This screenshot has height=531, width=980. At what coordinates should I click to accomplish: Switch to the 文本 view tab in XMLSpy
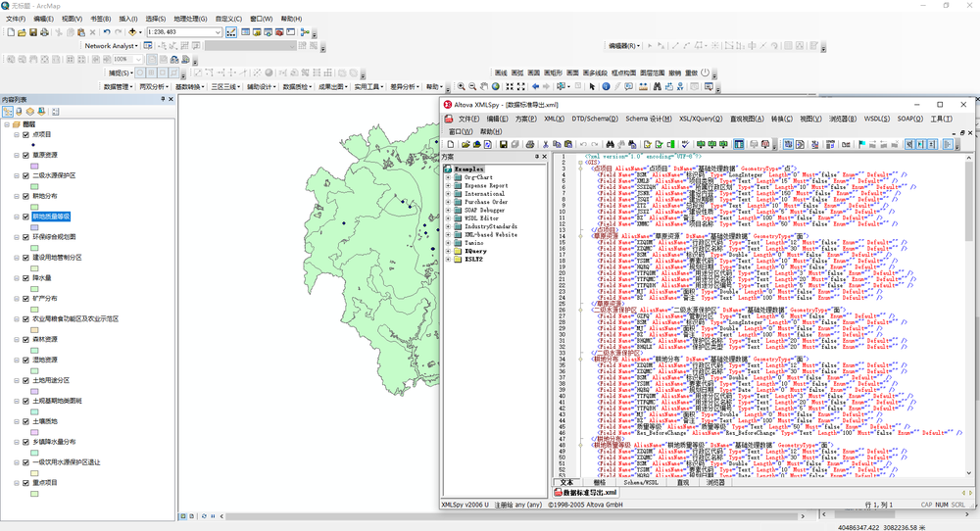click(x=566, y=482)
